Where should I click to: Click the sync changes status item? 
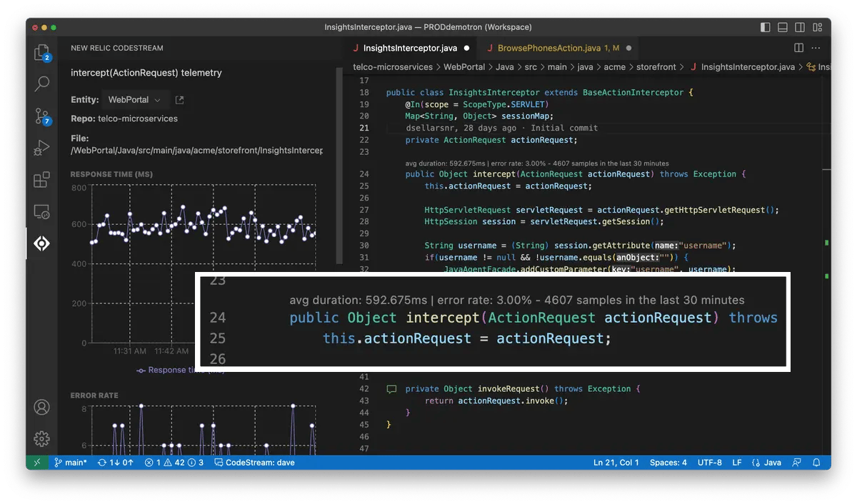[116, 463]
